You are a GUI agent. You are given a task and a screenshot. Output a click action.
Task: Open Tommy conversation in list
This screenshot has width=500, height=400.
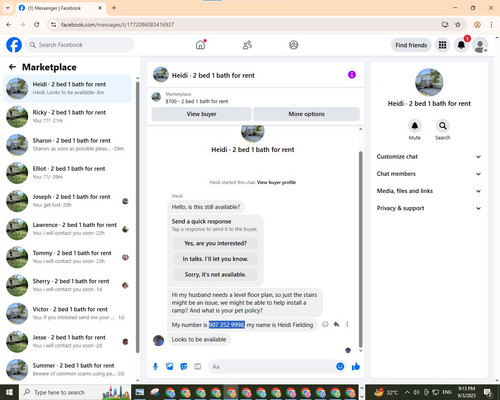[67, 257]
